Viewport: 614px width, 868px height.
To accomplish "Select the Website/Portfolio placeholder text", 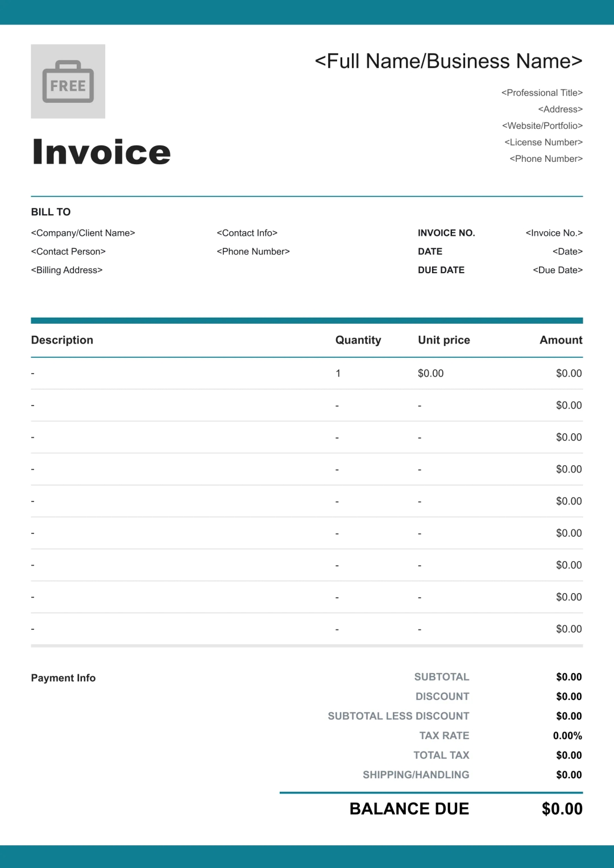I will (542, 126).
